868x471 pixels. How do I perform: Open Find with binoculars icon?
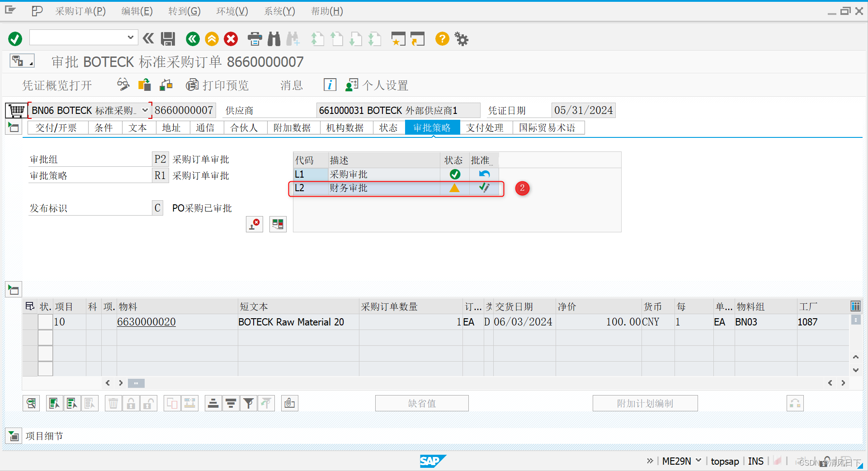pyautogui.click(x=274, y=39)
